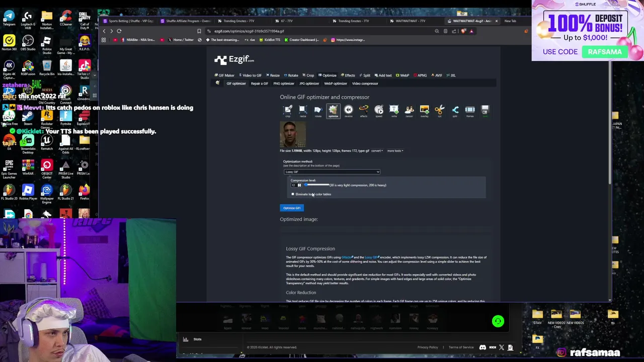Select the resize tool icon

[x=303, y=111]
